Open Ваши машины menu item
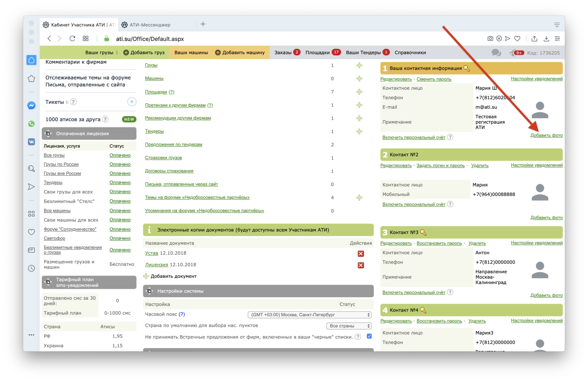588x382 pixels. (x=191, y=53)
